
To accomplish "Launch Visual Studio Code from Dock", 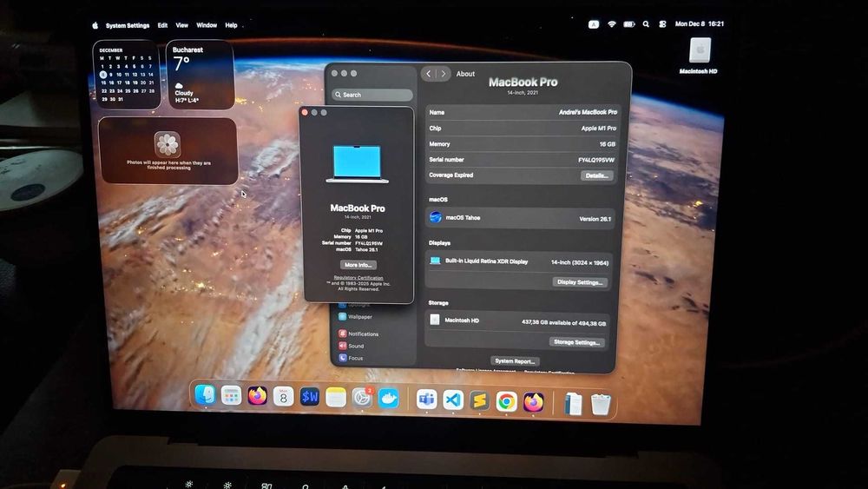I will click(x=453, y=400).
